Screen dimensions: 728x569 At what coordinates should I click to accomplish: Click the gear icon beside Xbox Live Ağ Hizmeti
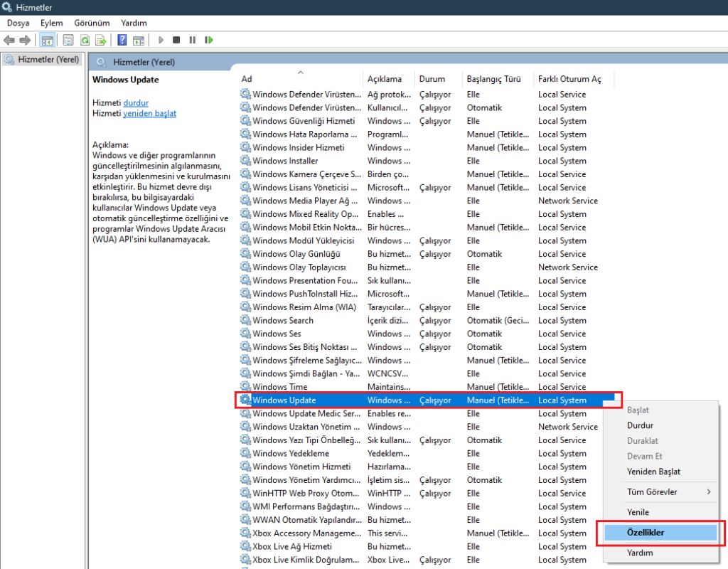click(x=245, y=546)
